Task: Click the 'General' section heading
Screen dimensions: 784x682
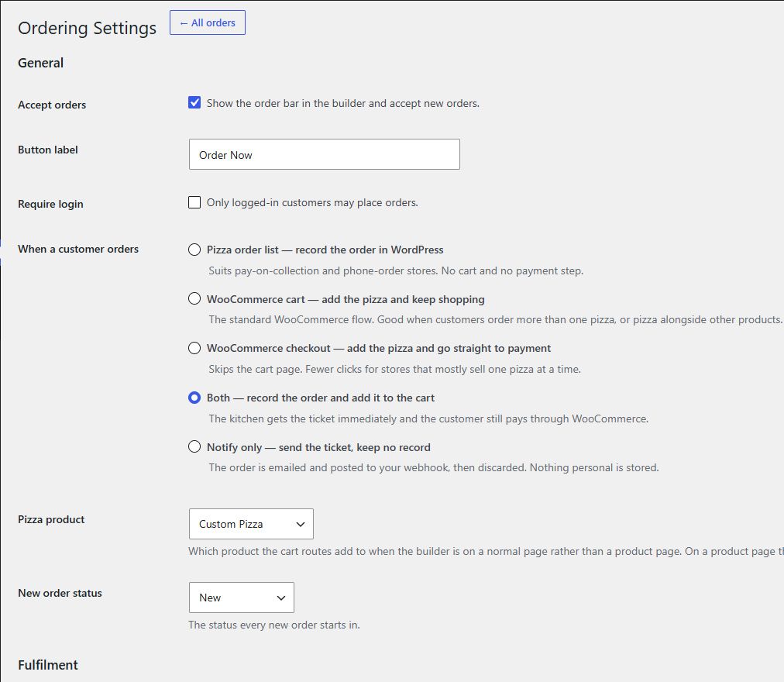Action: click(40, 63)
